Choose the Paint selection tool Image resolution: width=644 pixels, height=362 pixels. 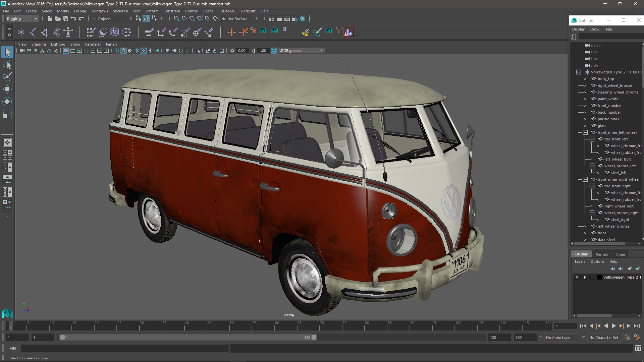tap(7, 77)
